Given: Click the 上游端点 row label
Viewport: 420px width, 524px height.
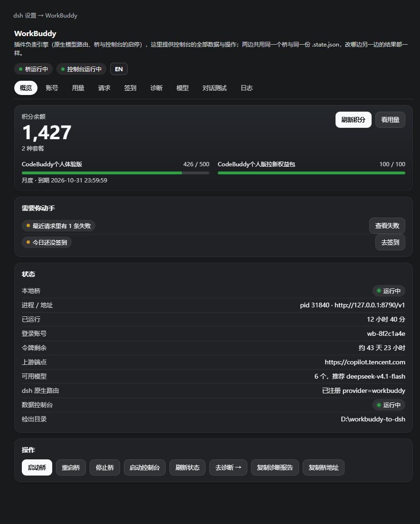Looking at the screenshot, I should 34,362.
